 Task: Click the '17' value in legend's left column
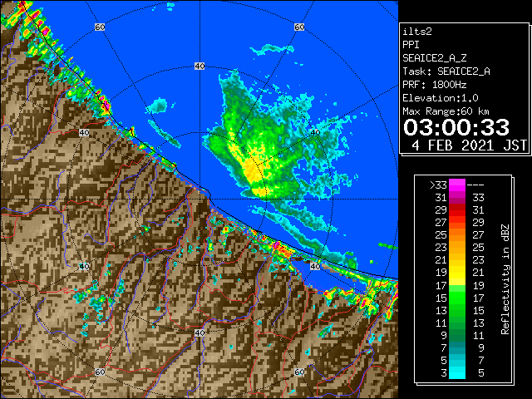tap(441, 285)
